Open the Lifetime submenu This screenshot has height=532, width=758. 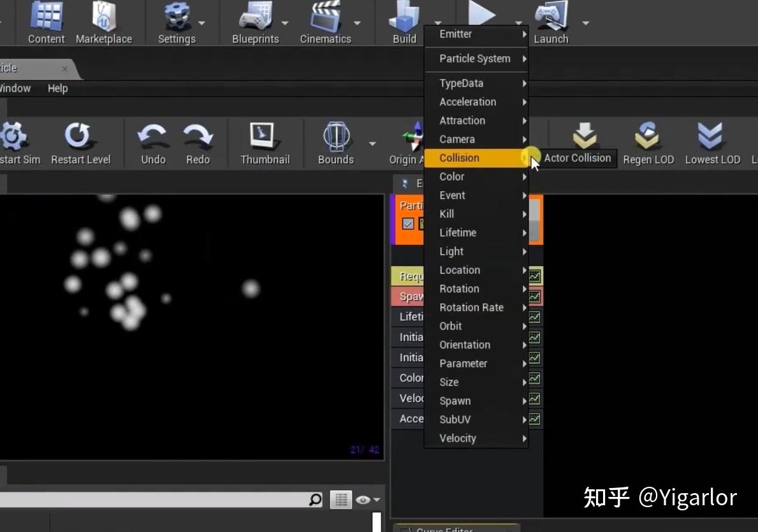click(476, 233)
